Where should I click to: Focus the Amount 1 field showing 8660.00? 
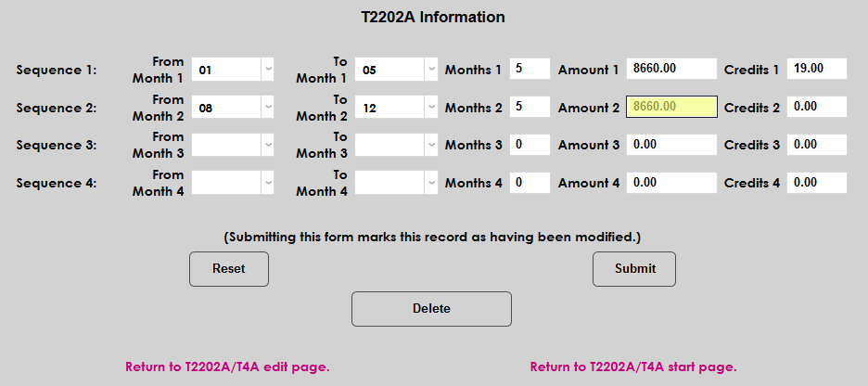(x=672, y=69)
